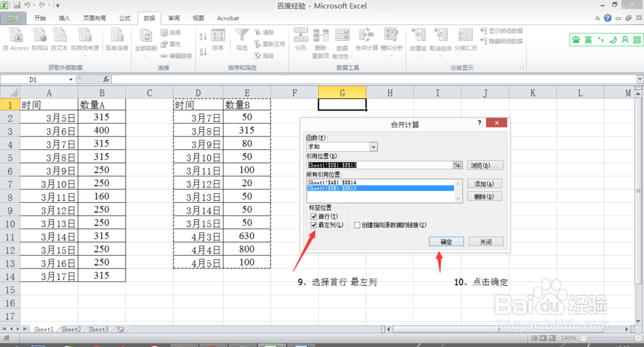The width and height of the screenshot is (644, 347).
Task: Click the 关闭 close button in dialog
Action: 486,242
